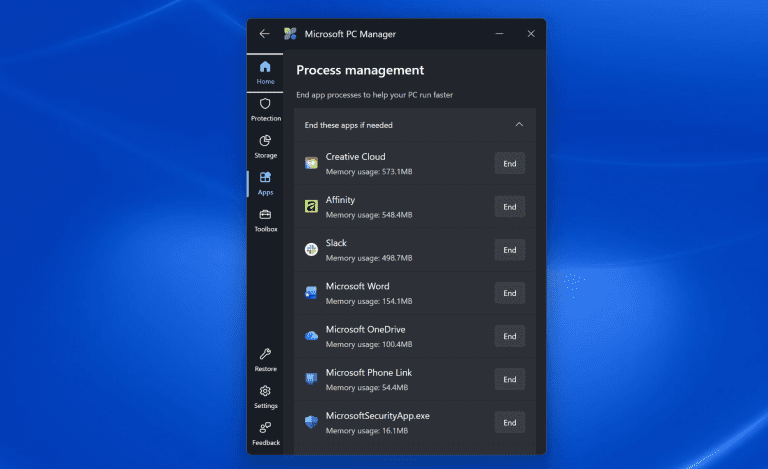
Task: Select the Apps sidebar tab
Action: click(x=265, y=183)
